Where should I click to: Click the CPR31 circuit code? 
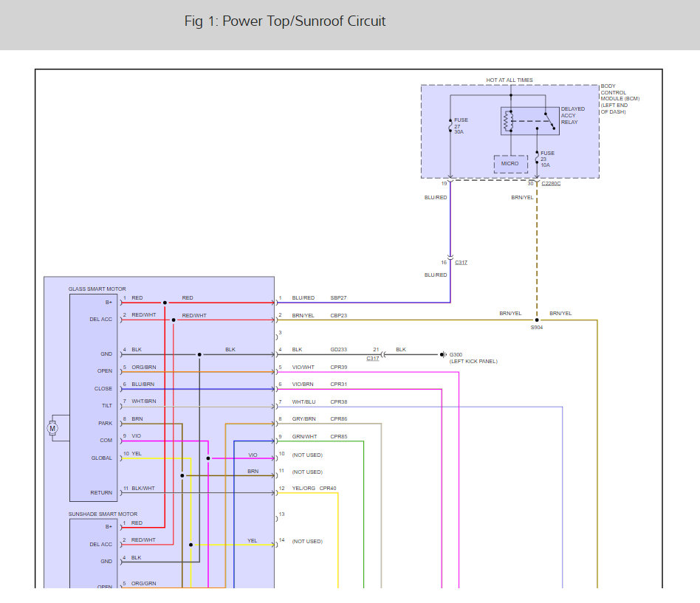tap(338, 385)
